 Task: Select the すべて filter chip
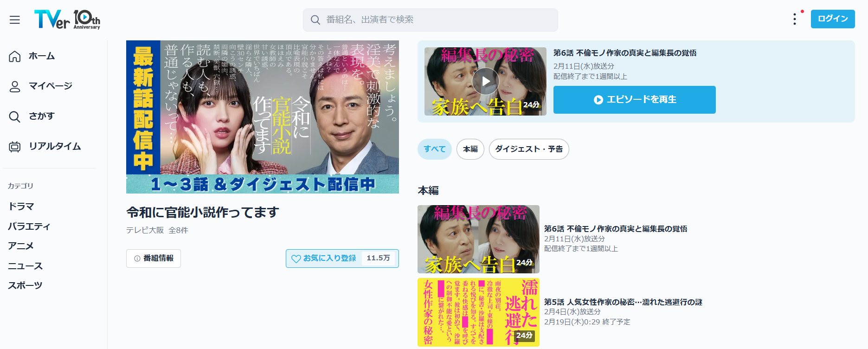434,149
